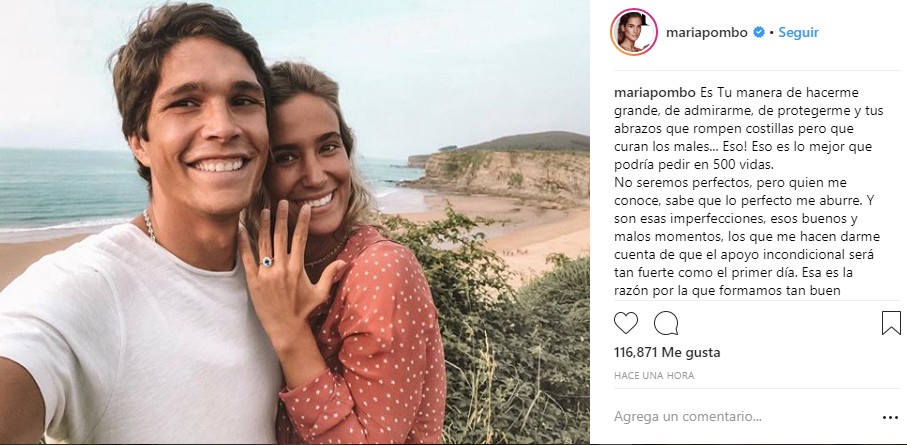Click the blue verified badge next to mariapombo
This screenshot has width=907, height=445.
(x=758, y=33)
